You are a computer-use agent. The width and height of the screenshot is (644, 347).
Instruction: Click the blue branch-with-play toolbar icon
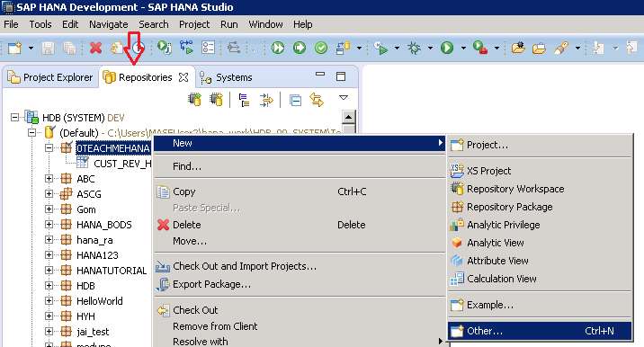(186, 48)
